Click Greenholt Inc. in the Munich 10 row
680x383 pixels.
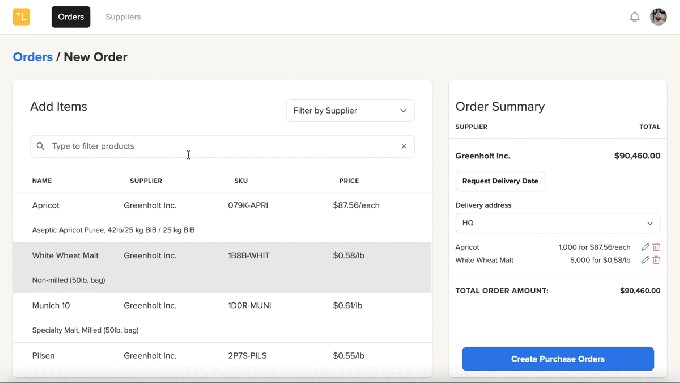tap(150, 305)
